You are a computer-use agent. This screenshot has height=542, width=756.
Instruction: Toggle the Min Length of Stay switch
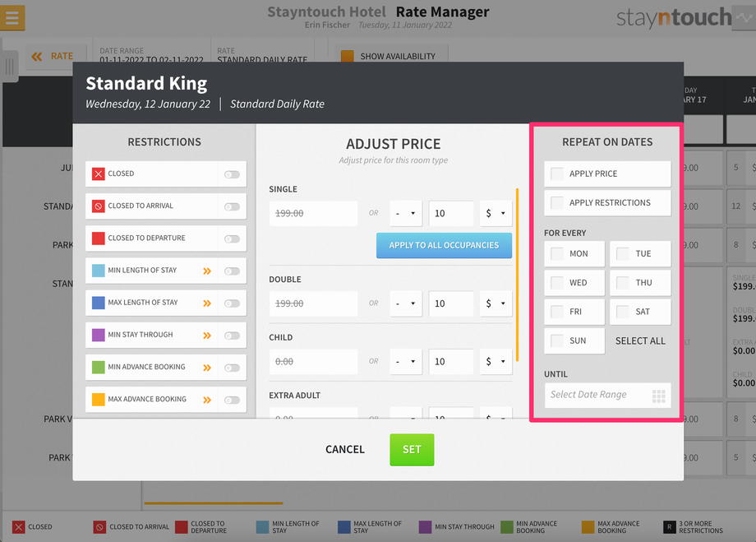point(232,271)
